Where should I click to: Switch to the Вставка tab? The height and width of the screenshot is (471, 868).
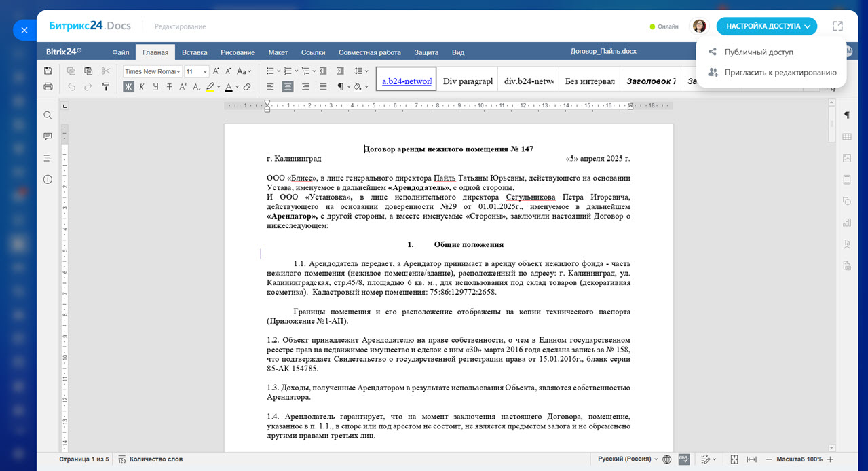[195, 52]
